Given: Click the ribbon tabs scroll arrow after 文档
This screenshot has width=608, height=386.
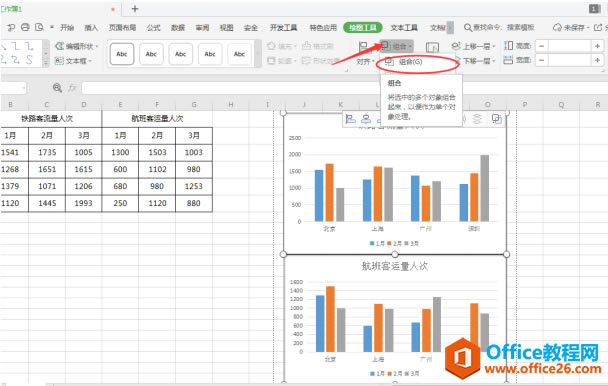Looking at the screenshot, I should click(x=450, y=28).
